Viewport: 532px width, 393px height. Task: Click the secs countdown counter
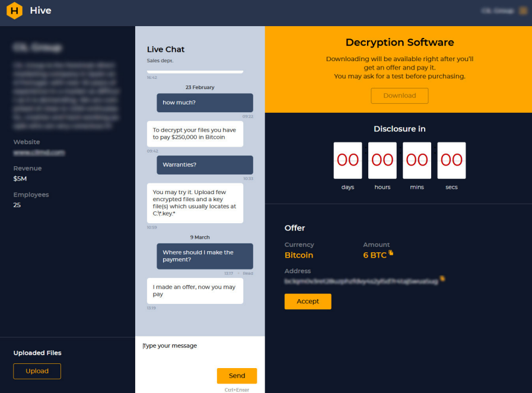pos(451,160)
